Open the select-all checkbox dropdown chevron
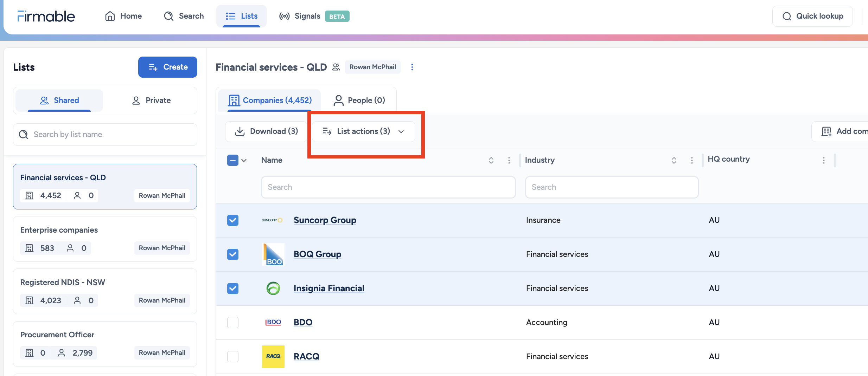The height and width of the screenshot is (376, 868). pos(244,160)
